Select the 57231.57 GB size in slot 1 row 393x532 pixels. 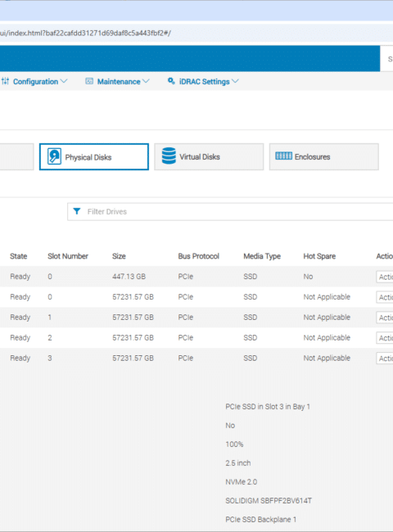[x=133, y=318]
